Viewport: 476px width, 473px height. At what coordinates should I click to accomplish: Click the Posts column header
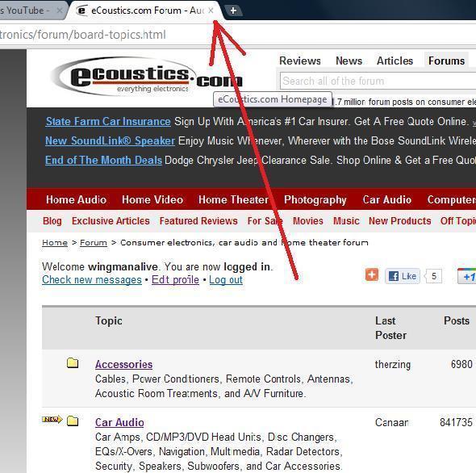point(457,320)
